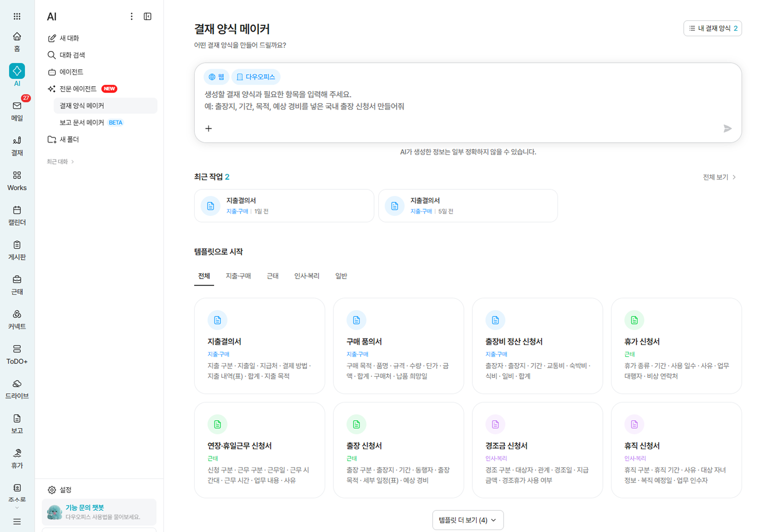Open recent 지출결의서 from 1일 전

284,206
